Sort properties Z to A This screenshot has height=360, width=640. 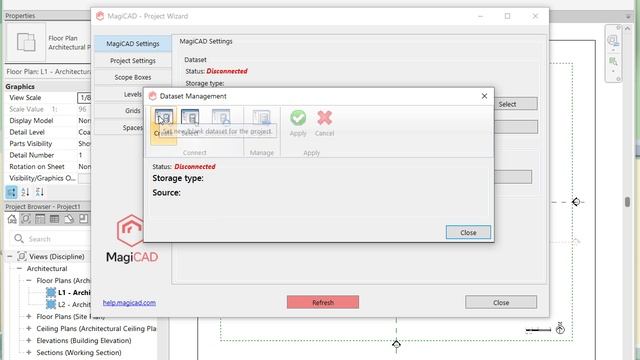coord(40,192)
